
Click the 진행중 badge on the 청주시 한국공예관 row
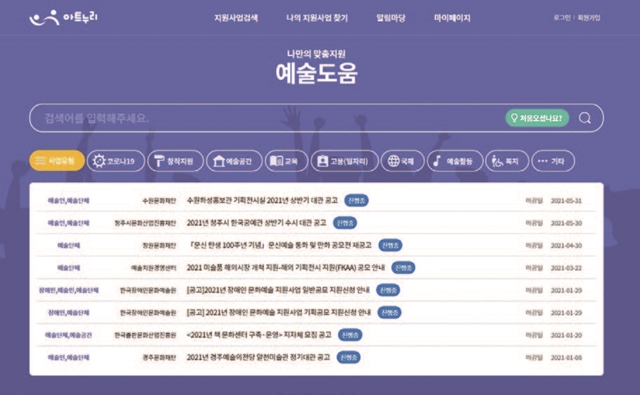[x=345, y=223]
